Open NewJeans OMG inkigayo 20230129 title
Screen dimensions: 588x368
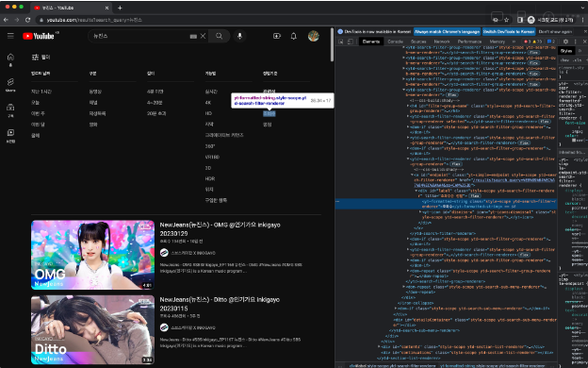coord(220,229)
